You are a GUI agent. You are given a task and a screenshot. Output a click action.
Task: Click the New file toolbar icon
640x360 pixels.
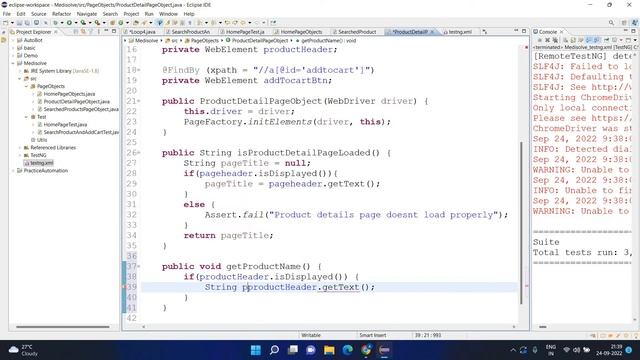click(x=6, y=23)
